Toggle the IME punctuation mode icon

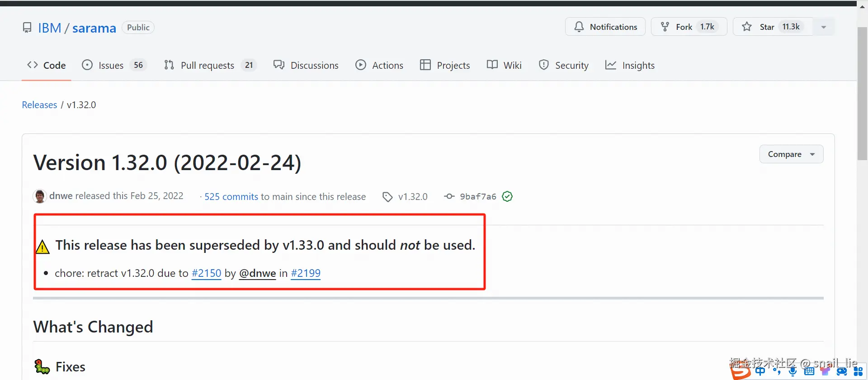[777, 371]
